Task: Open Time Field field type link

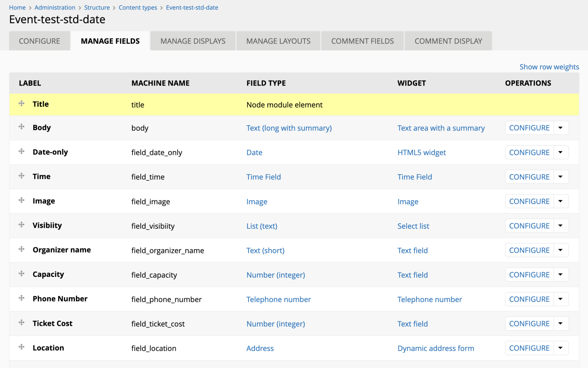Action: [x=264, y=177]
